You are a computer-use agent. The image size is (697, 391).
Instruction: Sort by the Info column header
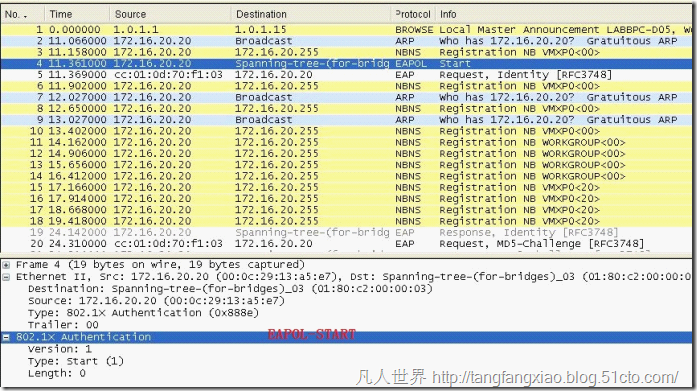click(x=563, y=14)
